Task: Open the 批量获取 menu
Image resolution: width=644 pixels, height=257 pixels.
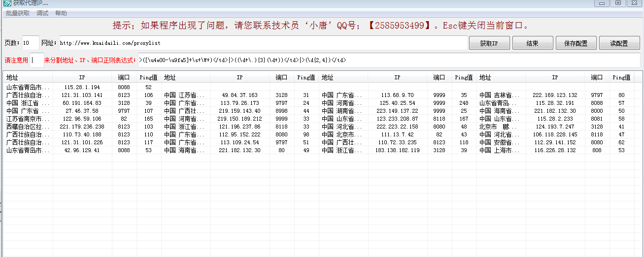Action: (x=18, y=13)
